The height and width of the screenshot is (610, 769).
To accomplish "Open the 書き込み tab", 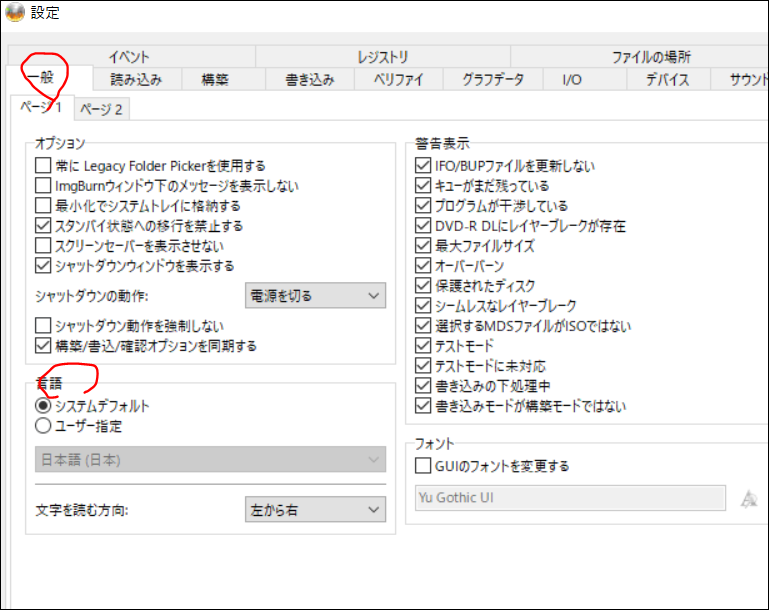I will pos(310,79).
